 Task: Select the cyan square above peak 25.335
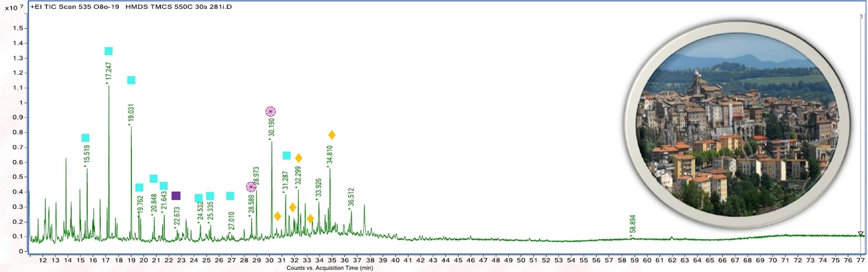[210, 196]
